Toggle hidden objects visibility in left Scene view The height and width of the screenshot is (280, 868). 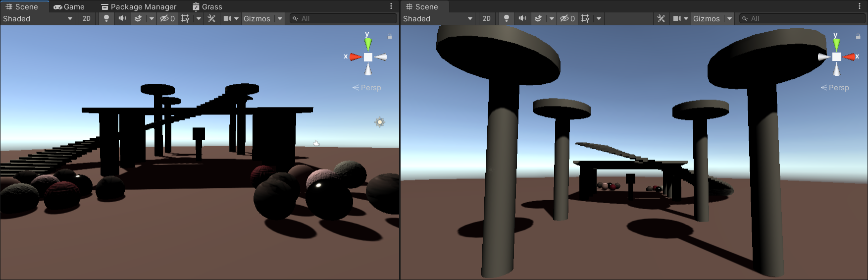(167, 18)
